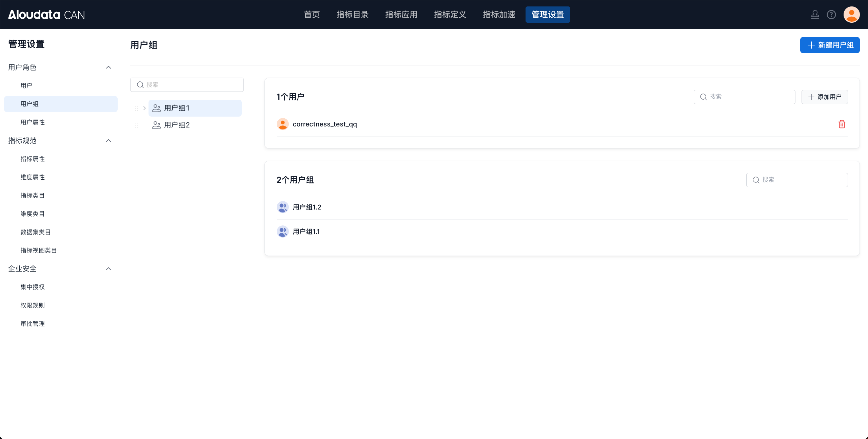Click drag handle beside 用户组2
Image resolution: width=868 pixels, height=439 pixels.
(x=136, y=125)
